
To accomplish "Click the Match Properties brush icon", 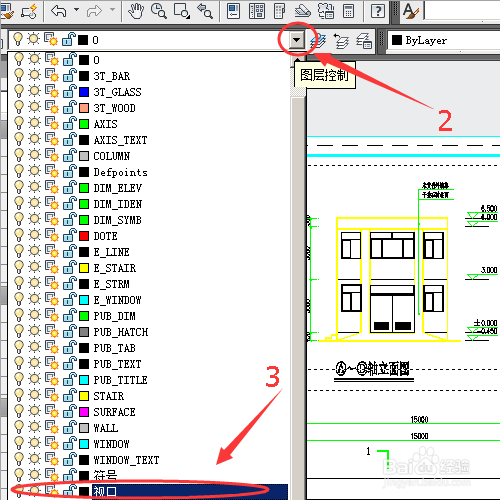I will 7,11.
